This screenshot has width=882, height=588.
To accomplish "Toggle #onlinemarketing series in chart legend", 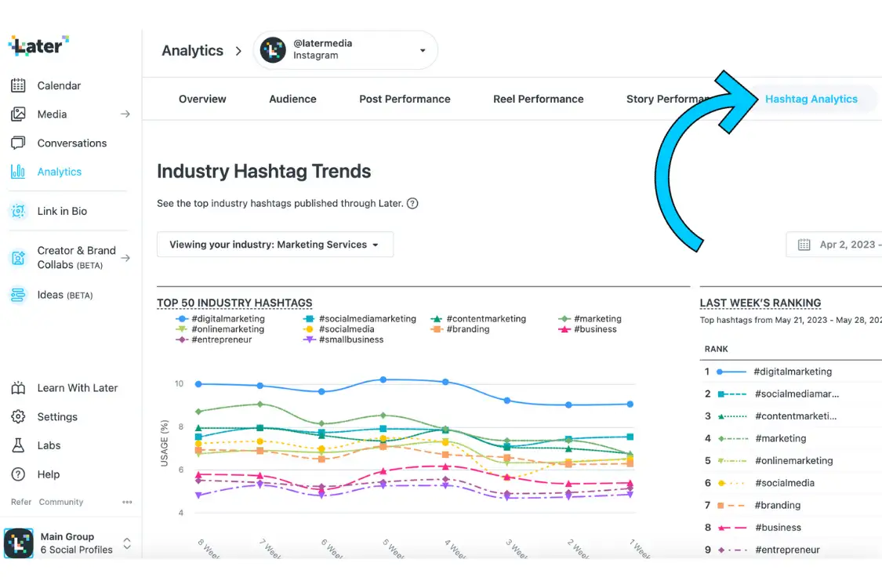I will point(220,329).
